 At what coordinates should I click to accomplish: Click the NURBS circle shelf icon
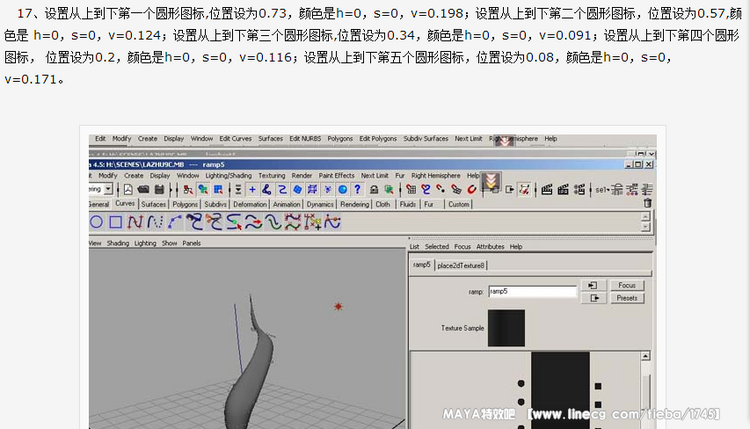tap(98, 221)
